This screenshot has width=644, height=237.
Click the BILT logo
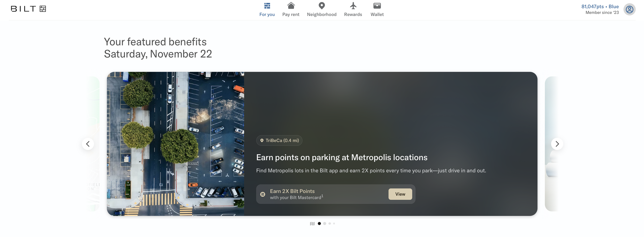(28, 9)
